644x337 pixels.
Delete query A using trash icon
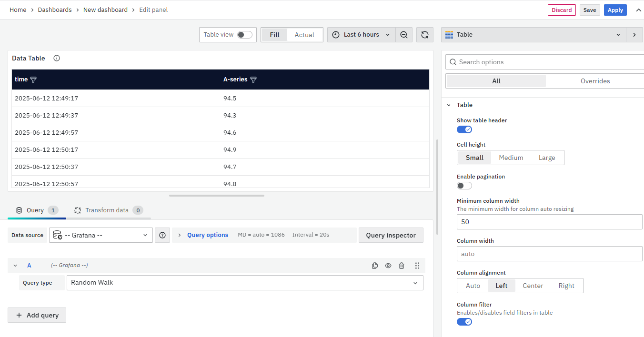click(402, 266)
